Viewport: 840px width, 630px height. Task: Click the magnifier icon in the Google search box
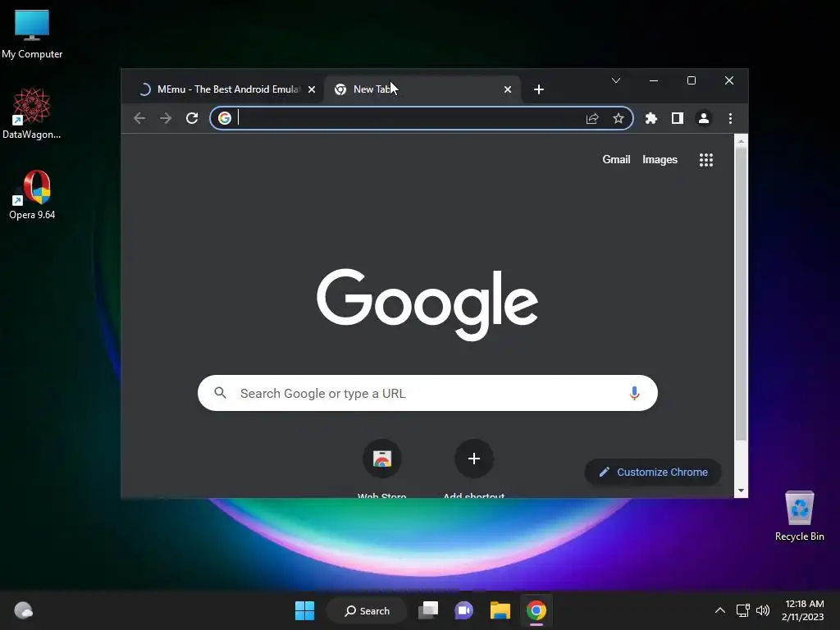[x=220, y=393]
